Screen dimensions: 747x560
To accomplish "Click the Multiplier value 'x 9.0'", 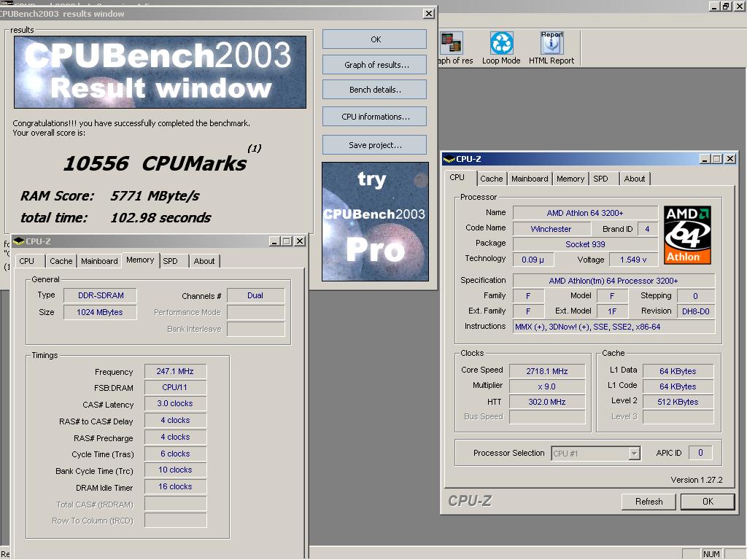I will 547,386.
